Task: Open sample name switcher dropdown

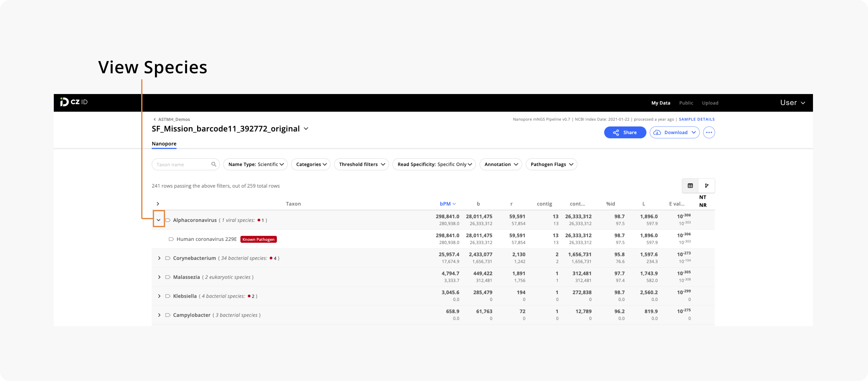Action: tap(306, 129)
